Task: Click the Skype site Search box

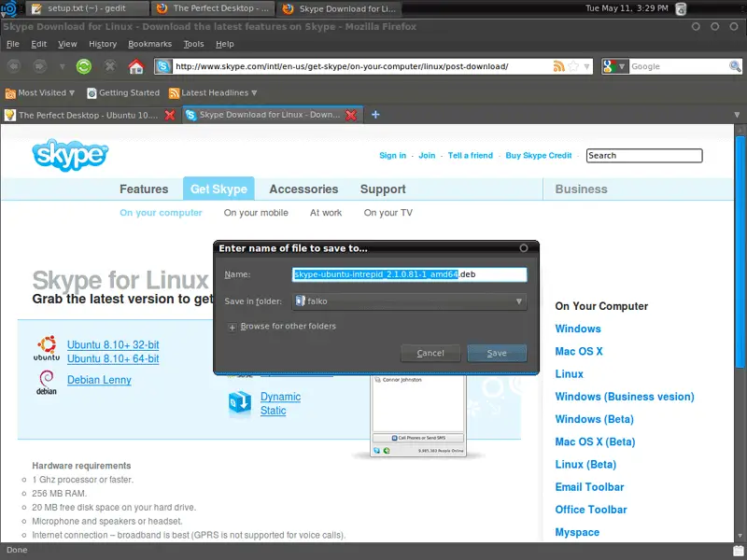Action: (x=644, y=156)
